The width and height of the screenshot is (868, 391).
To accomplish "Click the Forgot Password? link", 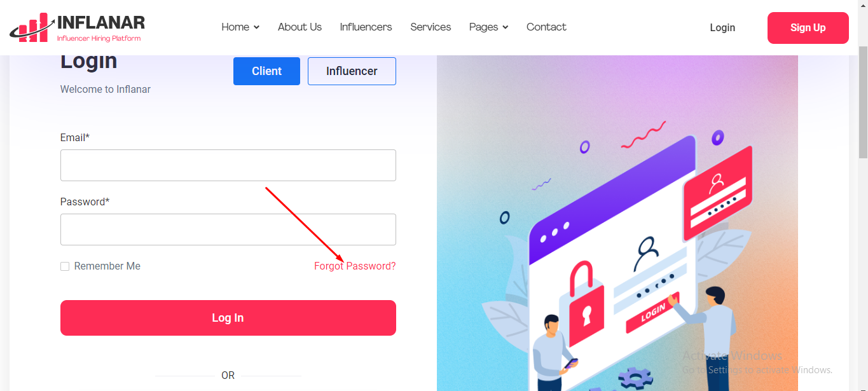I will click(355, 266).
